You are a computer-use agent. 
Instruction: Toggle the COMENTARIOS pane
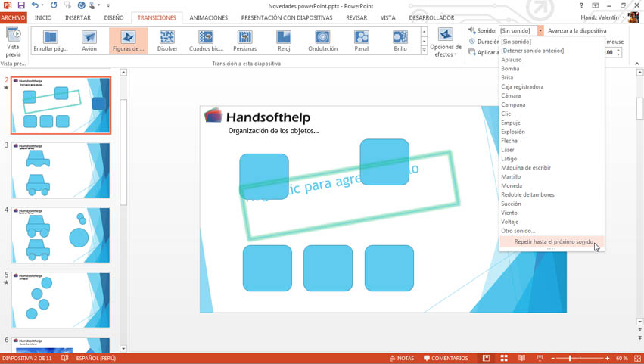pyautogui.click(x=446, y=358)
